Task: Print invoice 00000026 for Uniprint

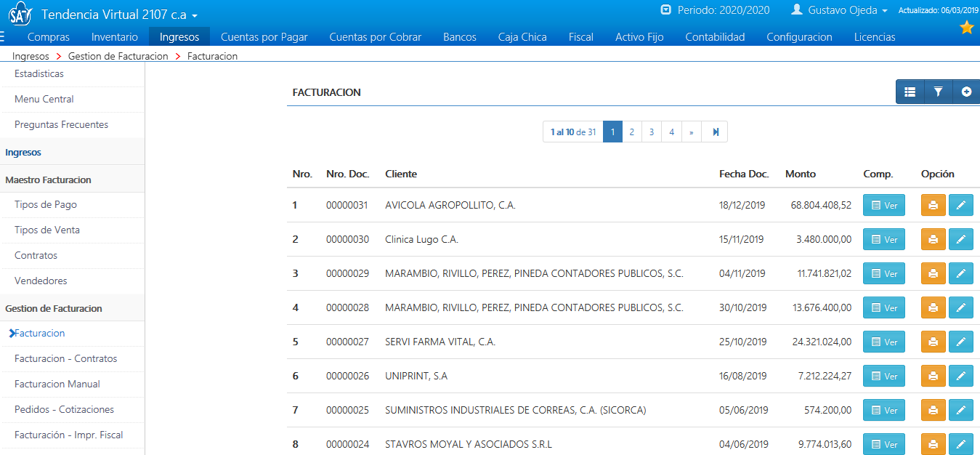Action: (934, 377)
